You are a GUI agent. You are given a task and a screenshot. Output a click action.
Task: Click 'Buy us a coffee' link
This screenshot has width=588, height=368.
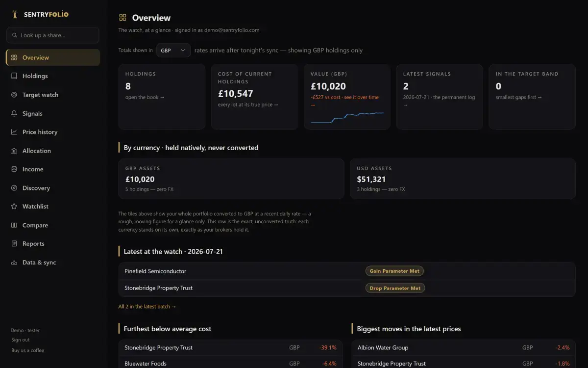[28, 350]
